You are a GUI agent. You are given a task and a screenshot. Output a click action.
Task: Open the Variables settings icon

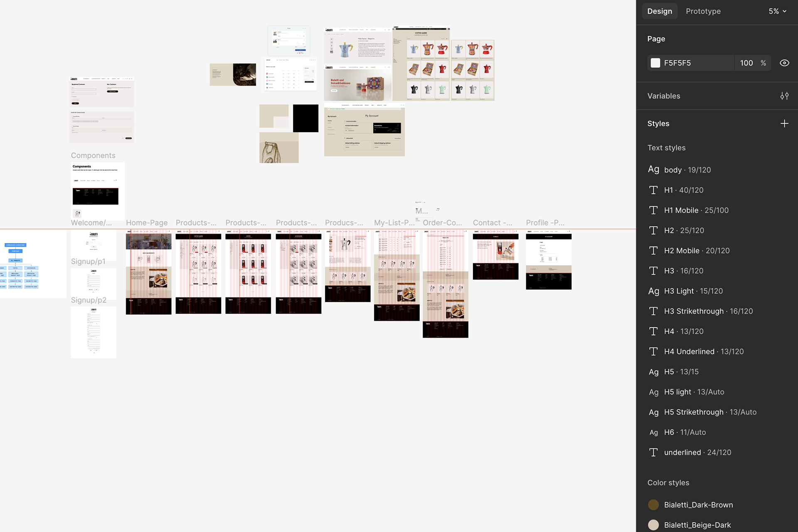pos(784,96)
